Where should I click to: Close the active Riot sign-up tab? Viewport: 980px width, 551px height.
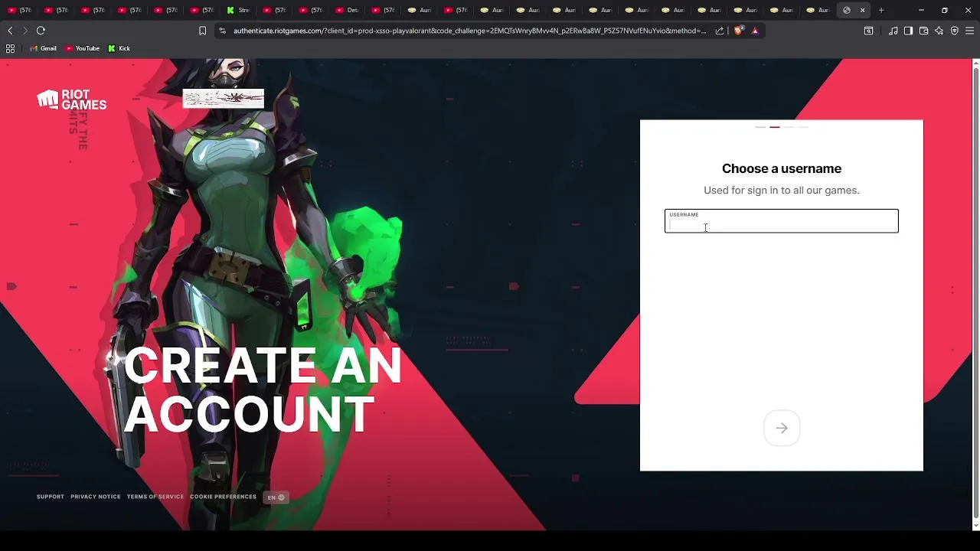click(863, 10)
